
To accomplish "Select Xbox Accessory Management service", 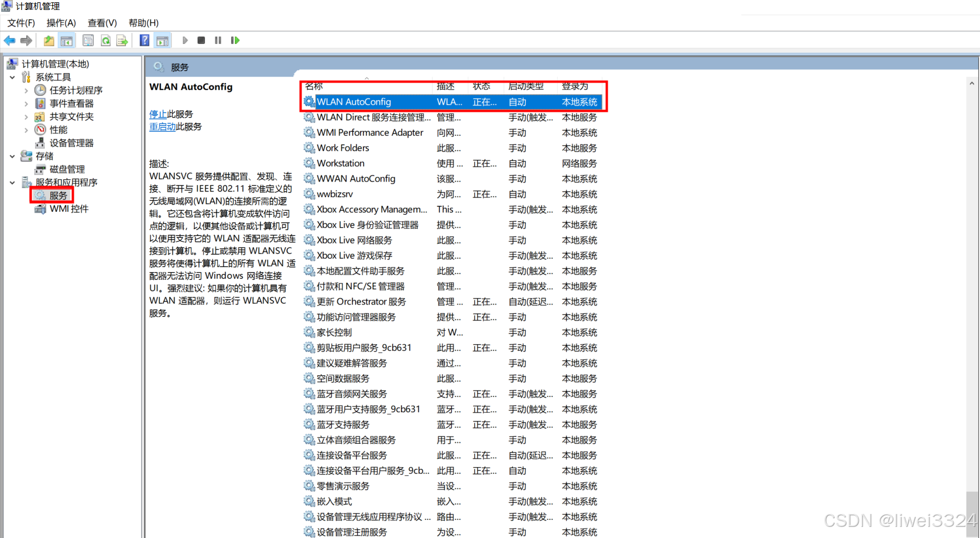I will click(452, 210).
